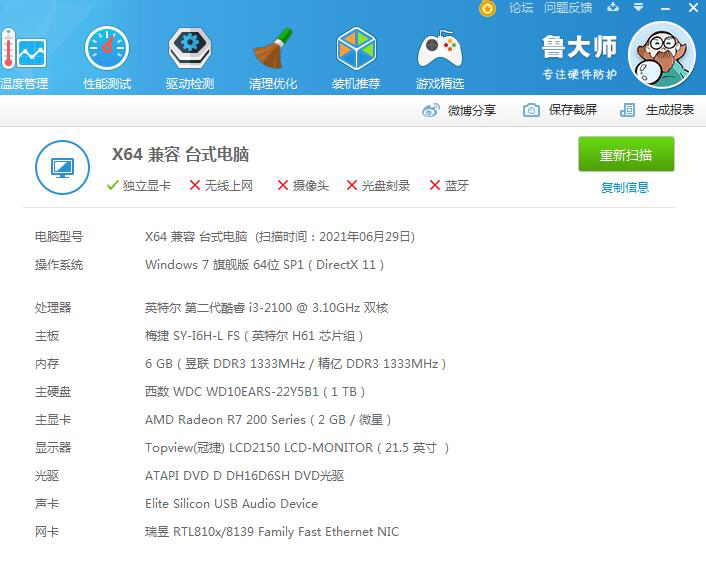Click the 摄像头 label
706x576 pixels.
click(311, 186)
